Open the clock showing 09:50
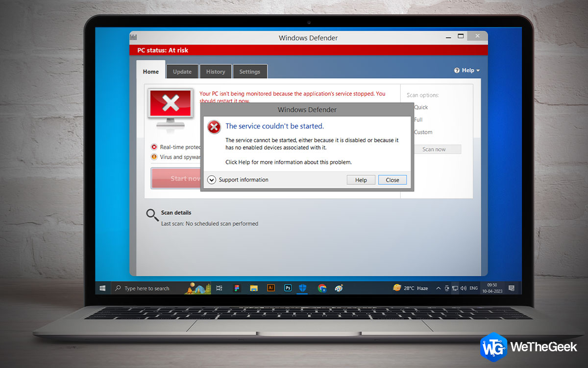 click(x=491, y=288)
